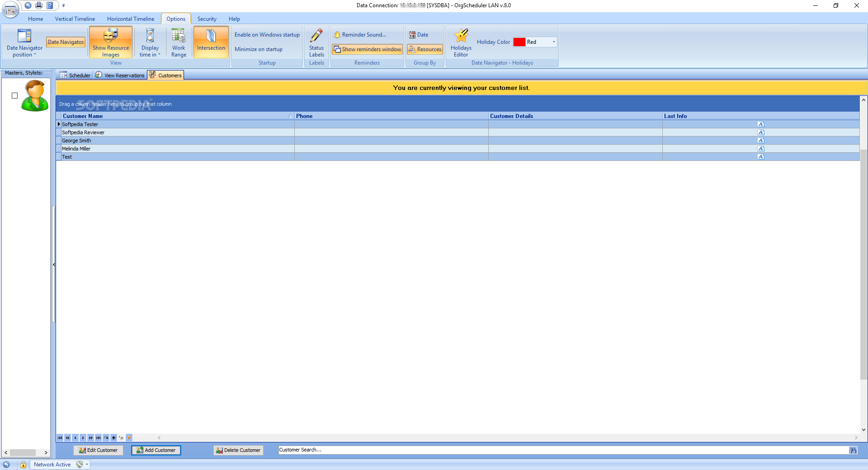Go to next page navigator button
The height and width of the screenshot is (470, 868).
point(90,437)
